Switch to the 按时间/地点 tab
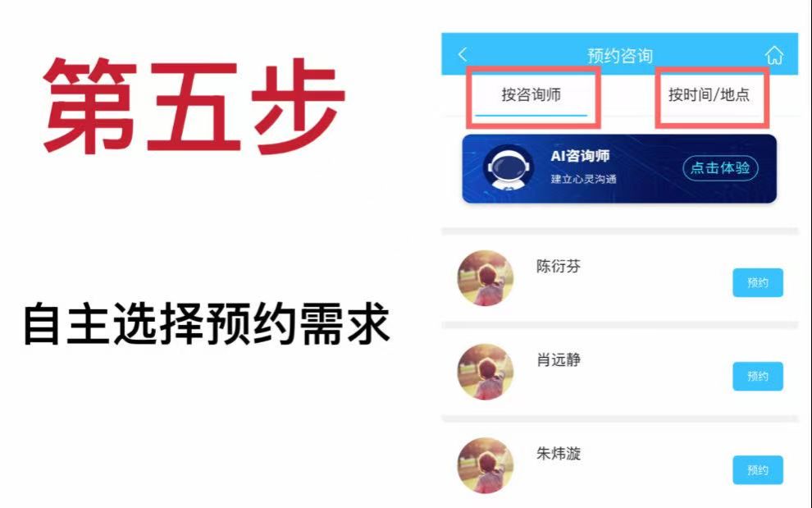 [x=709, y=95]
